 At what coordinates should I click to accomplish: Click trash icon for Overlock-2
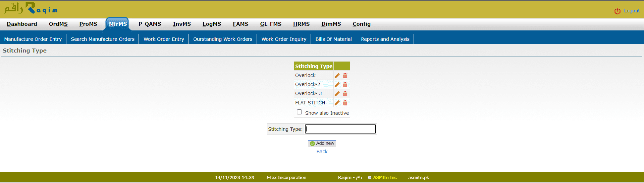(345, 85)
